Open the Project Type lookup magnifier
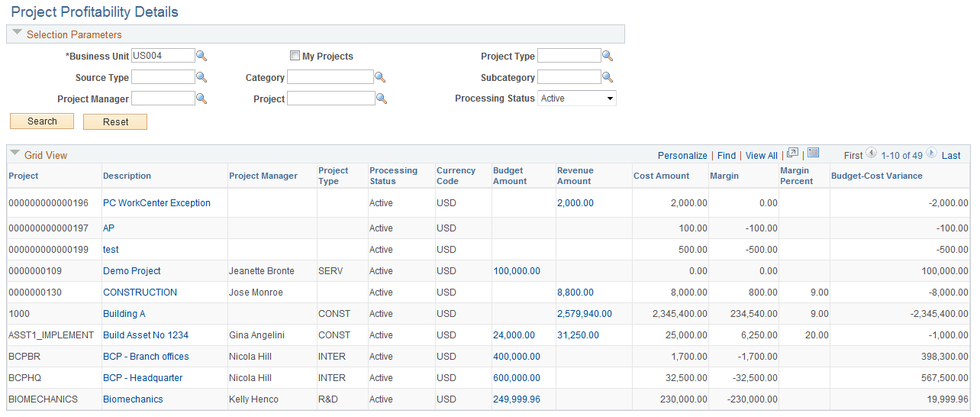Screen dimensions: 980x417 coord(608,56)
